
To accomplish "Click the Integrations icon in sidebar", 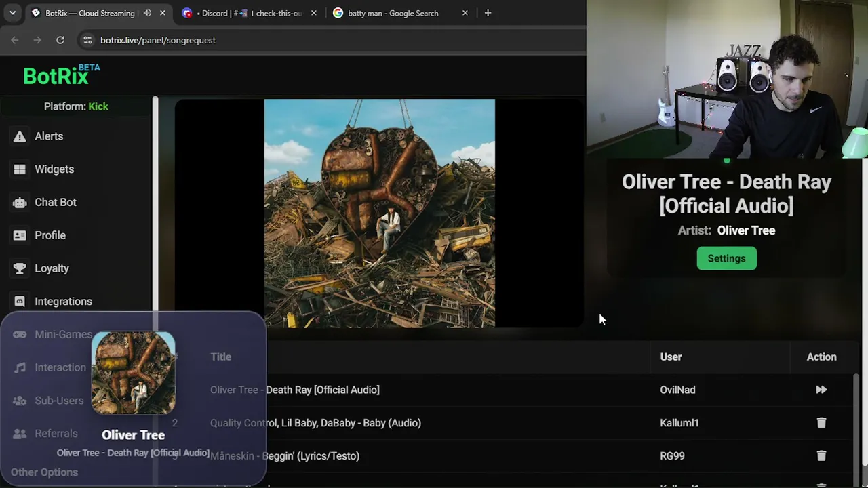I will coord(20,302).
